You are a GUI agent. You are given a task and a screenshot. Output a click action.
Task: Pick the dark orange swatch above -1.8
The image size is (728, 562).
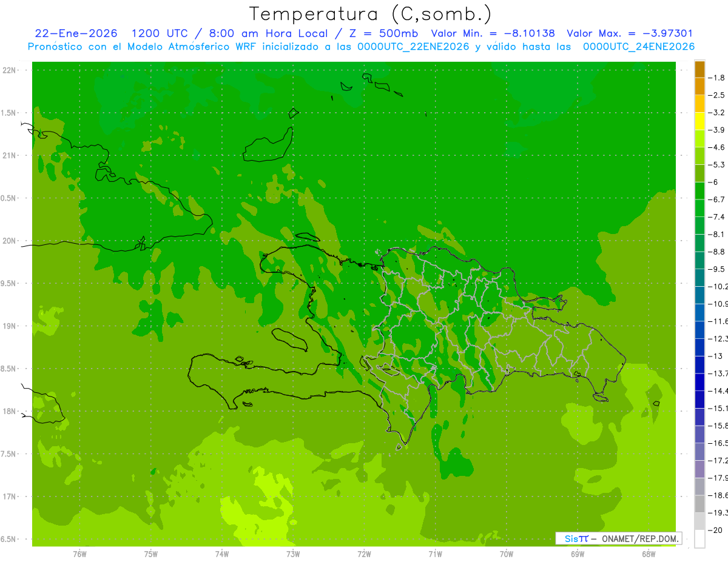699,69
